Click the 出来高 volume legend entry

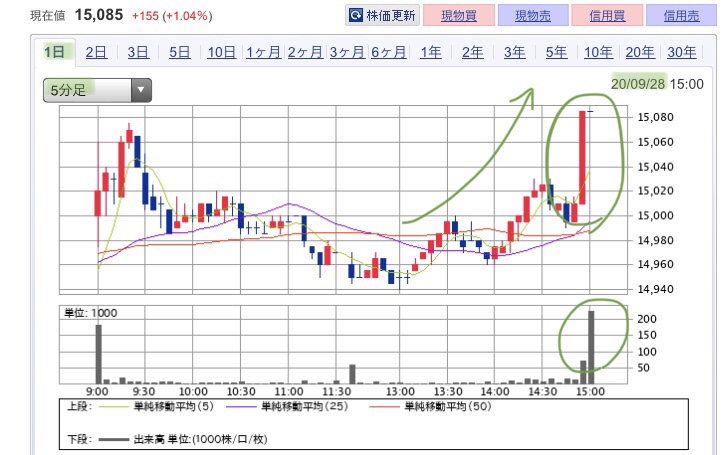(183, 439)
